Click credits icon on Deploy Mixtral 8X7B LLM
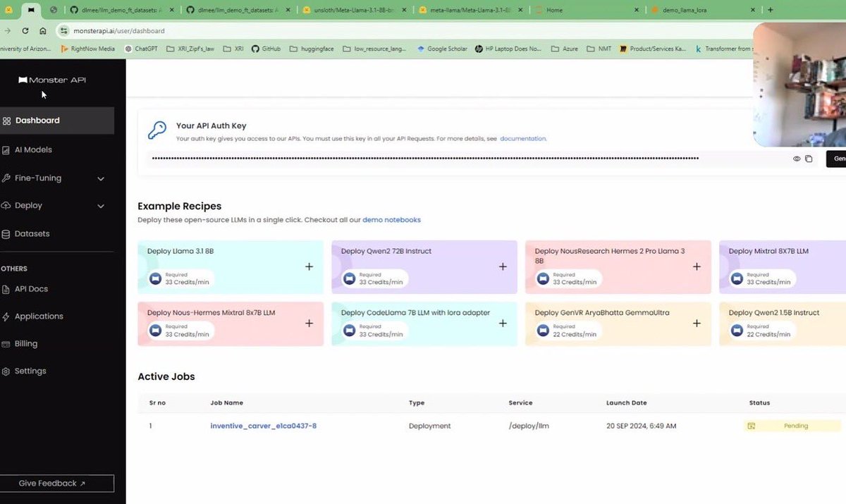 tap(737, 278)
